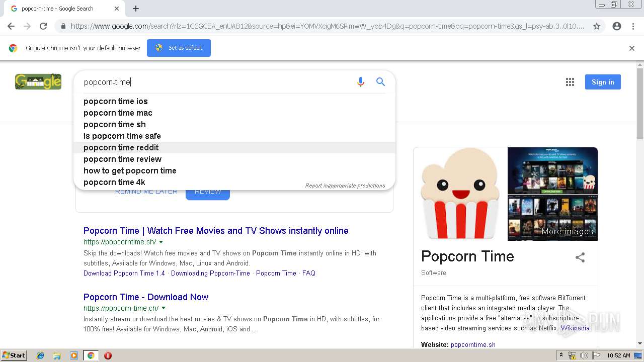Set Chrome as default browser
The height and width of the screenshot is (362, 644).
(179, 48)
